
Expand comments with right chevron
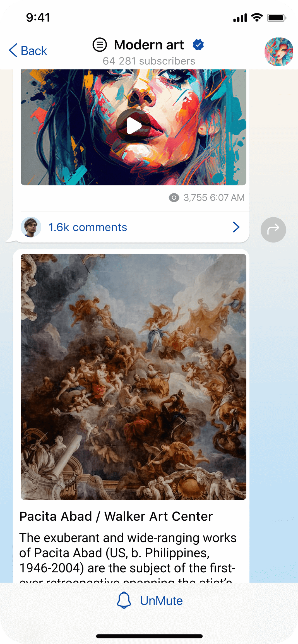(x=236, y=227)
